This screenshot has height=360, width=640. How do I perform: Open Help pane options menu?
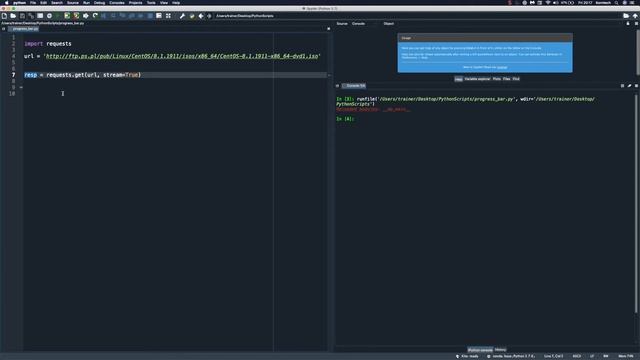tap(636, 24)
